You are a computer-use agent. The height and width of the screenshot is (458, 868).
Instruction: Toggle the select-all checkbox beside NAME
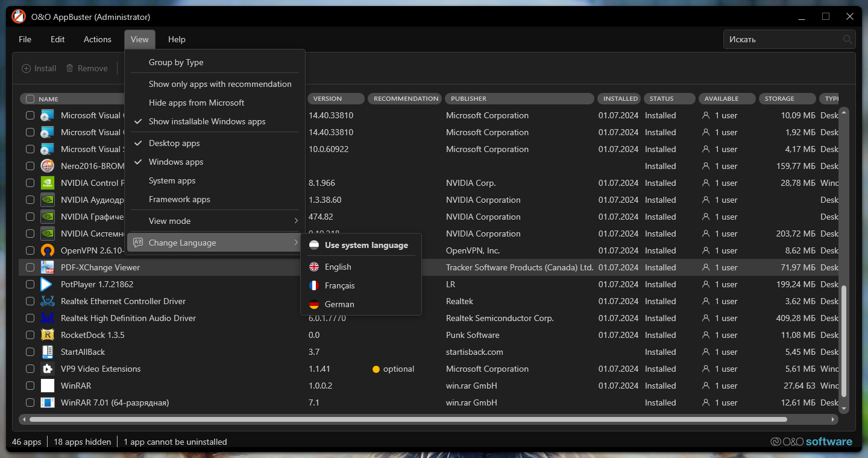click(x=30, y=99)
